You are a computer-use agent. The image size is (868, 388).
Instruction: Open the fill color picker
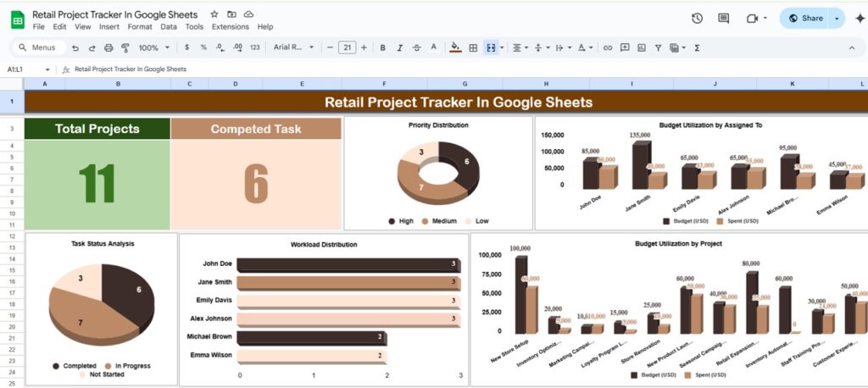455,47
